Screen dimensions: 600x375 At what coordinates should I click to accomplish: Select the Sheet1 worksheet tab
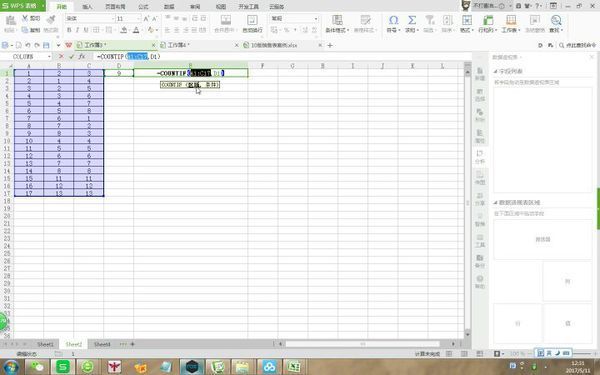pyautogui.click(x=46, y=344)
